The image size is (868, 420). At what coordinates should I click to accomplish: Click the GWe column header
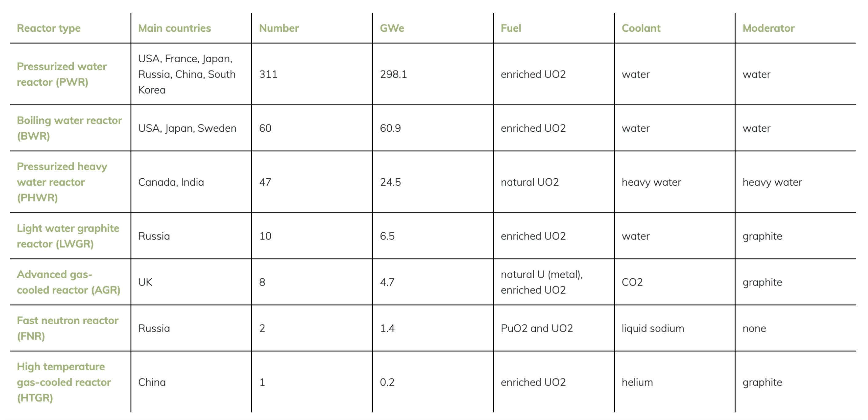pos(392,28)
